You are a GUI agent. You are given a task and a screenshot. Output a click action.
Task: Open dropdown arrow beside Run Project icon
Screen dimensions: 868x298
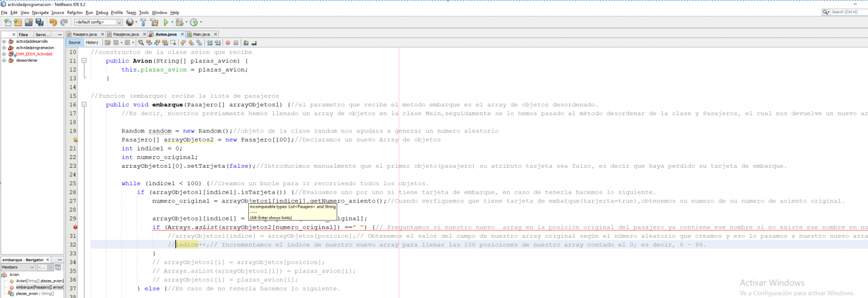[172, 22]
